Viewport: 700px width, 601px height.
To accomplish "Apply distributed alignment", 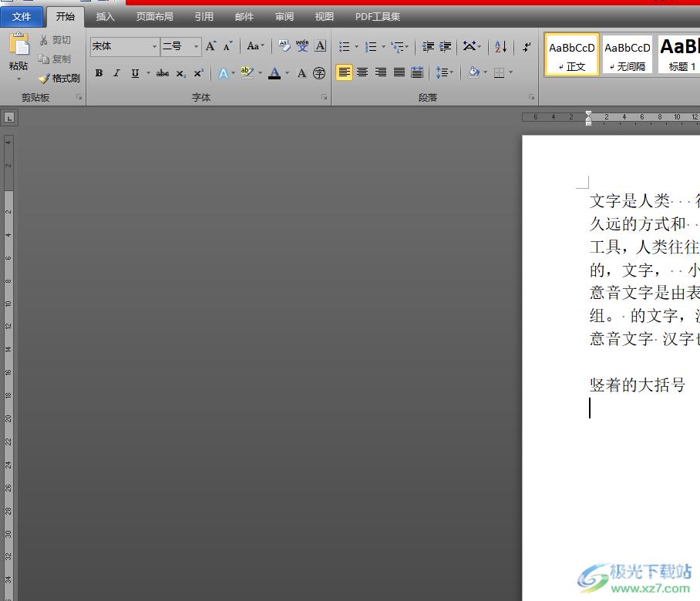I will [x=417, y=72].
